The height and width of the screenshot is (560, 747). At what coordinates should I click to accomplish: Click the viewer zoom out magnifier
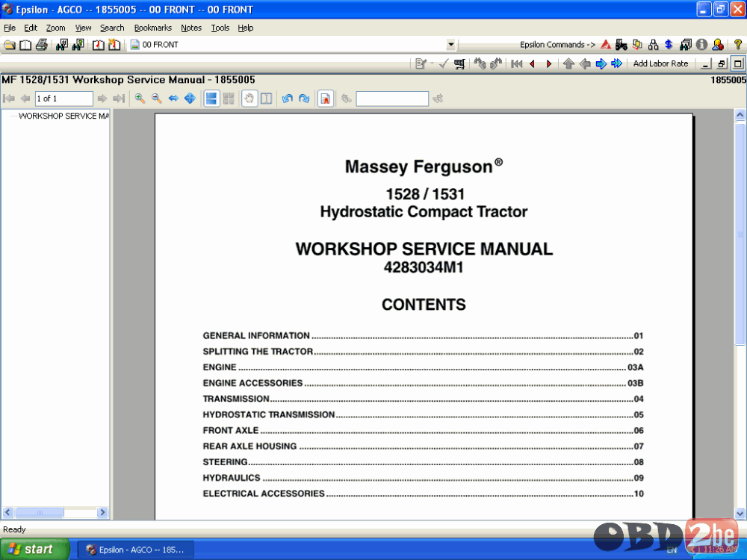pos(156,99)
